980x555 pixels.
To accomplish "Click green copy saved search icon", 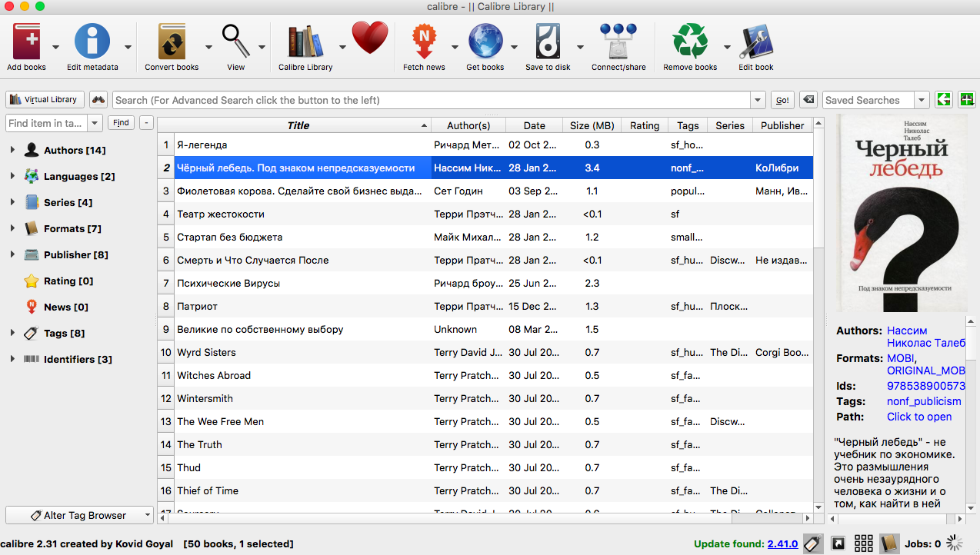I will [x=944, y=100].
